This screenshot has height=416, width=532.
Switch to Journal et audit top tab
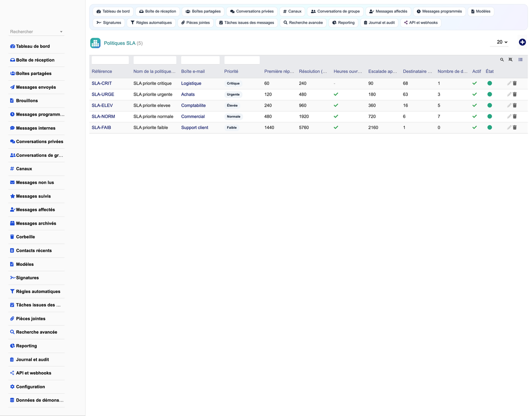(x=379, y=23)
